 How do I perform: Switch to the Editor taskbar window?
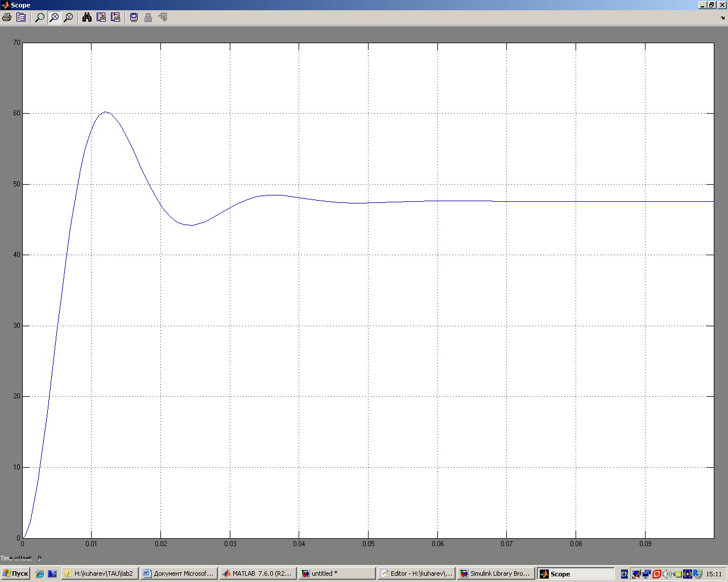(416, 573)
